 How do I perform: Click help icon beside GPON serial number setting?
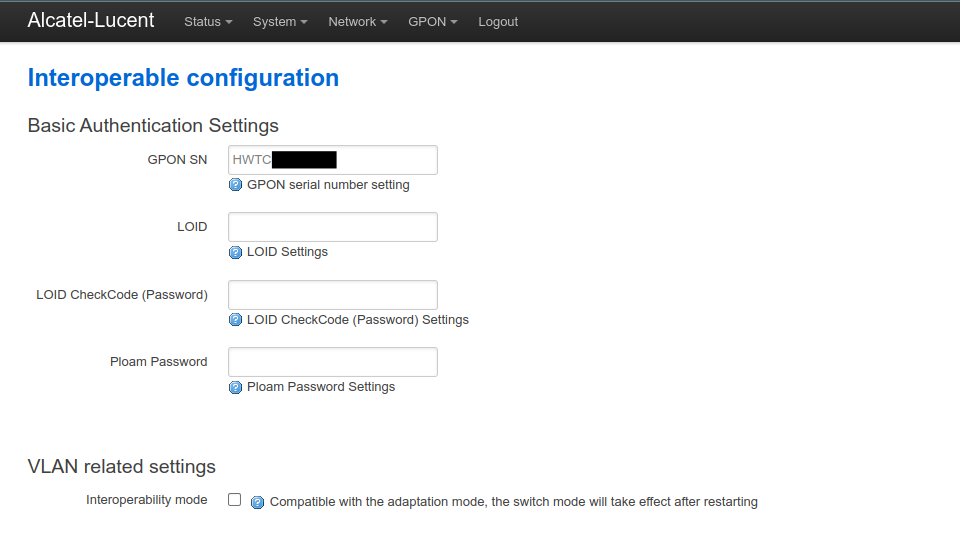coord(235,185)
